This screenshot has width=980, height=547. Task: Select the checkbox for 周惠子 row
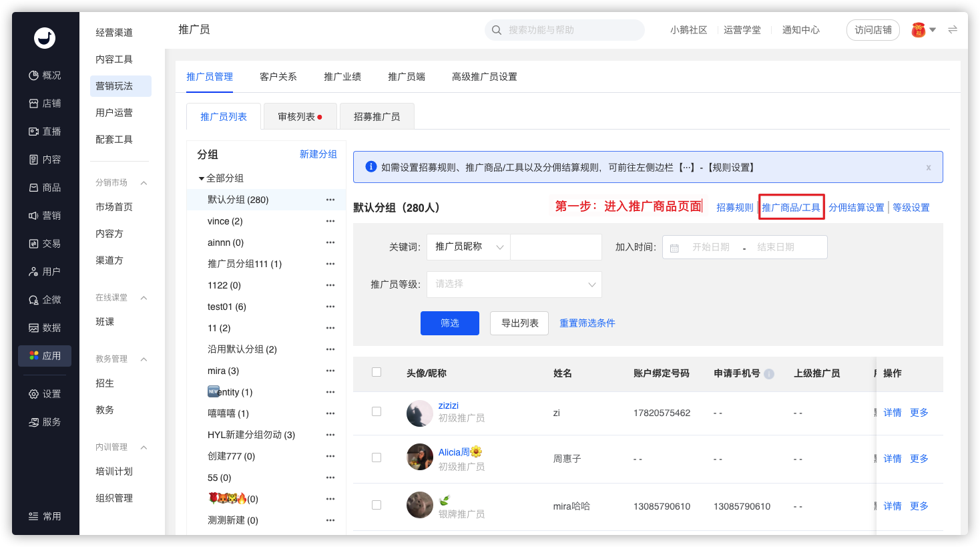[377, 458]
